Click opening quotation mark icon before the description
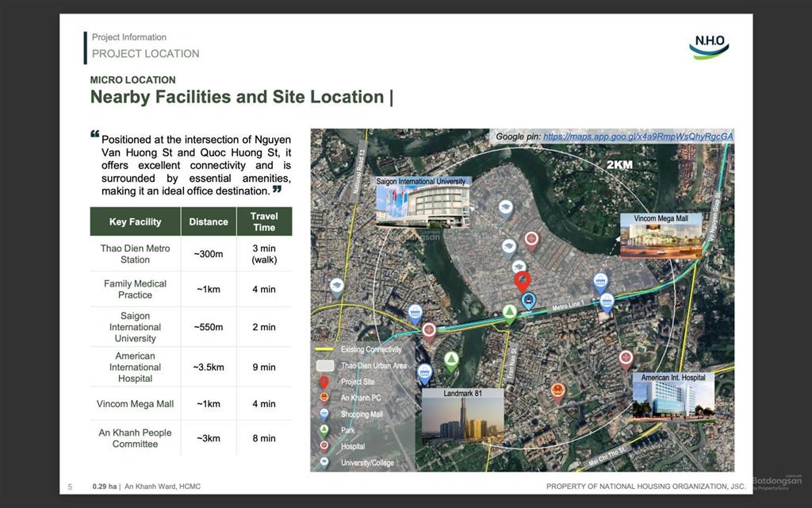The height and width of the screenshot is (508, 812). pos(95,134)
